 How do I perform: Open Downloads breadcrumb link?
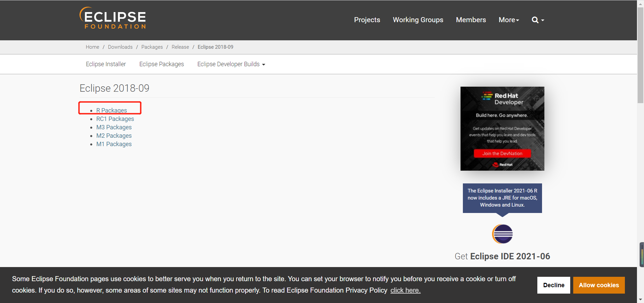coord(120,47)
